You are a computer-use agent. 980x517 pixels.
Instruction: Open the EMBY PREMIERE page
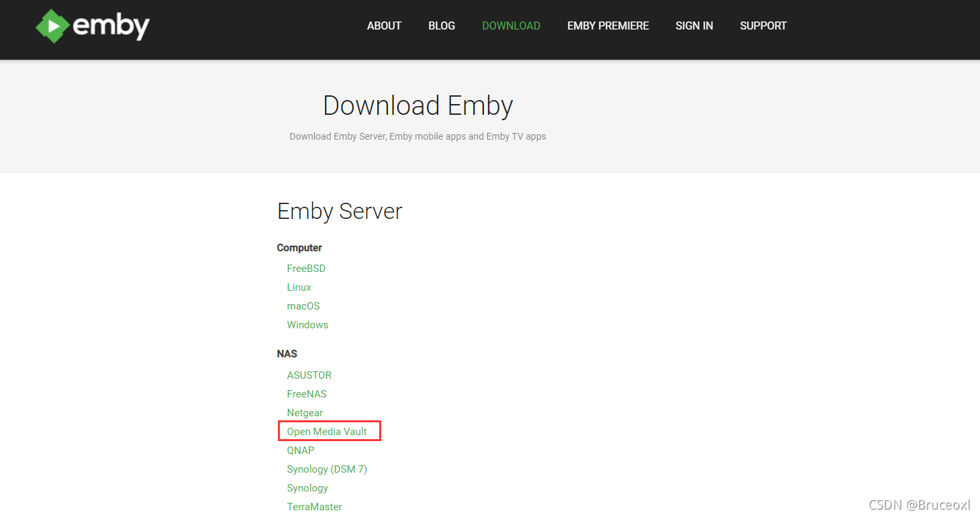[608, 26]
